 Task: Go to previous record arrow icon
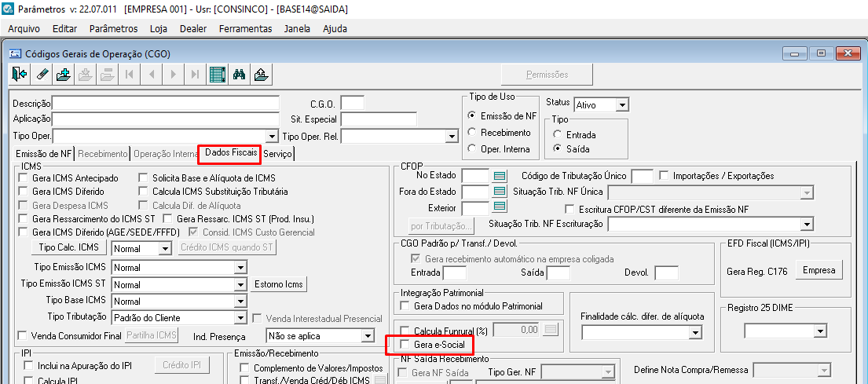pos(151,74)
